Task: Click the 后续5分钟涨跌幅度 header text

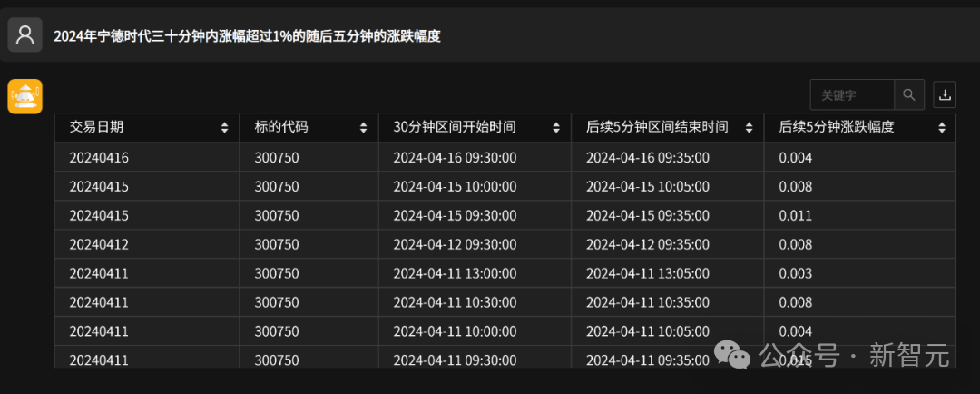Action: (x=837, y=128)
